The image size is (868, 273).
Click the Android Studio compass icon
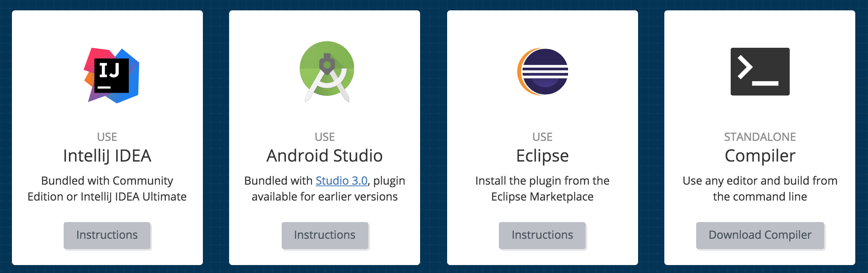point(327,72)
